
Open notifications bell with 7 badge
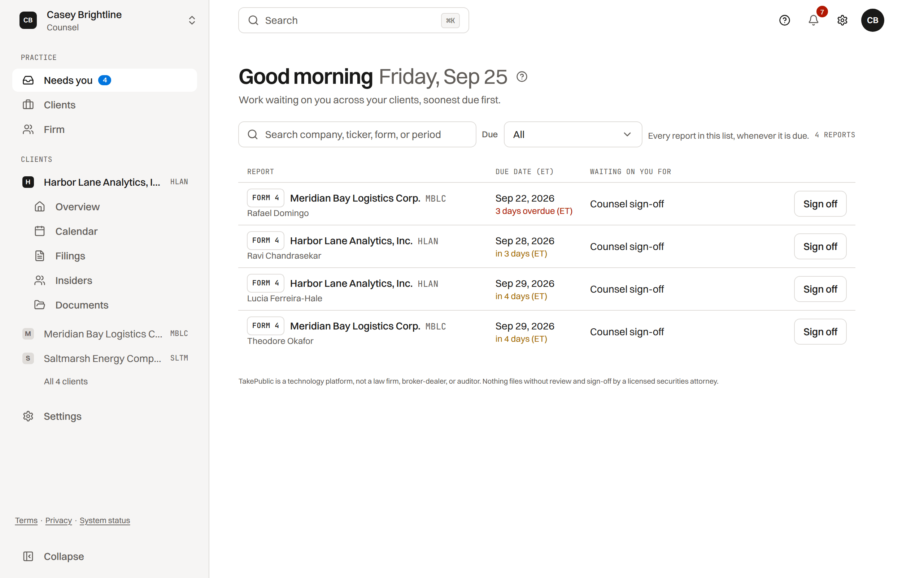coord(813,20)
